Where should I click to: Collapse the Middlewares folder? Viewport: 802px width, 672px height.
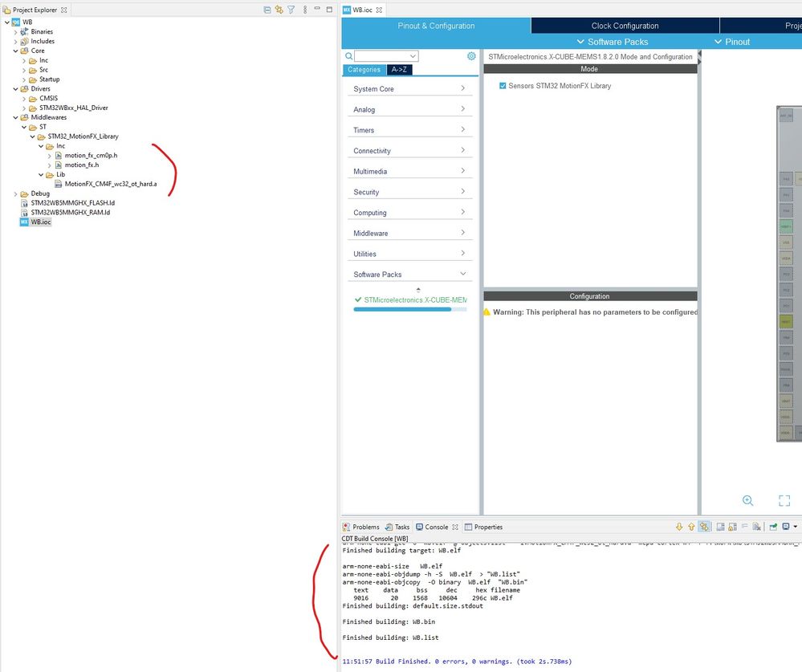[x=15, y=118]
